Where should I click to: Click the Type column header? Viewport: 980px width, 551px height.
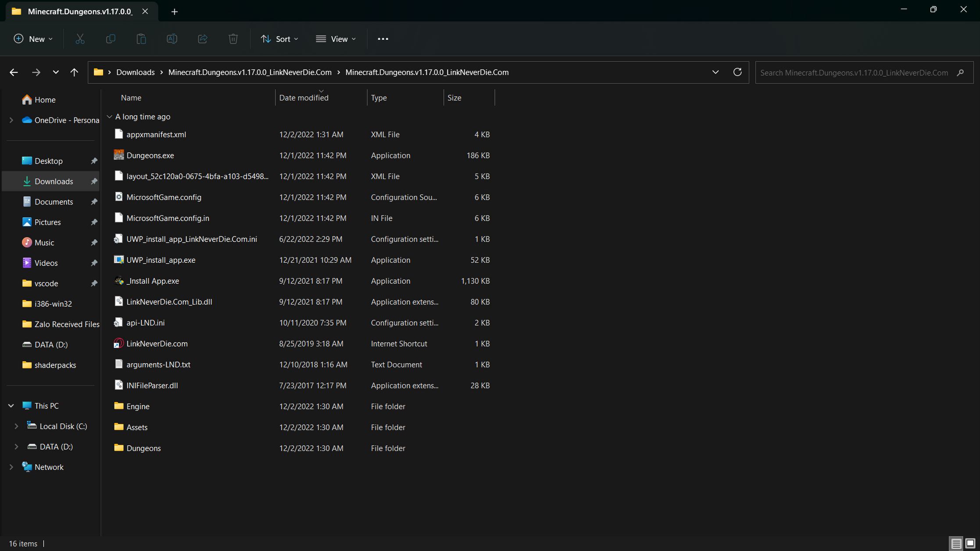pos(379,97)
